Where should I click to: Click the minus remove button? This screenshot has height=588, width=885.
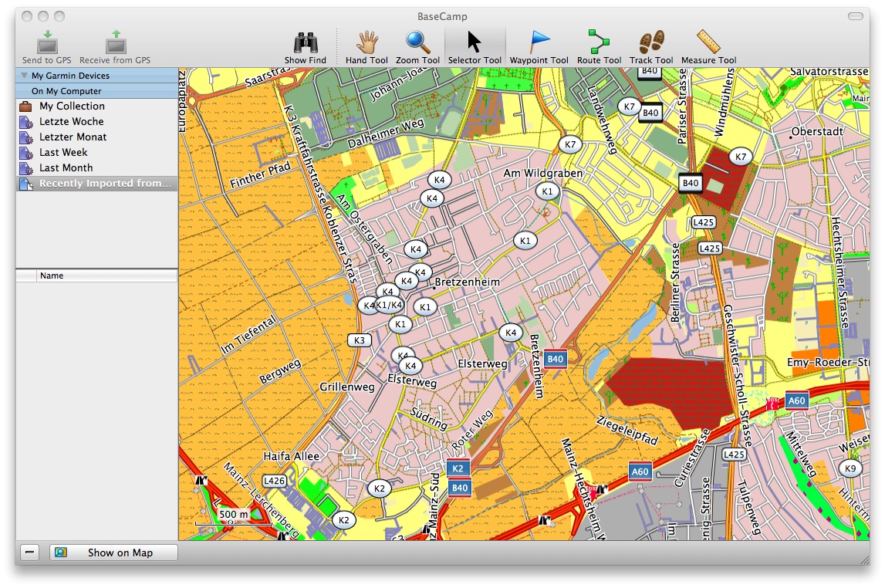pos(30,553)
